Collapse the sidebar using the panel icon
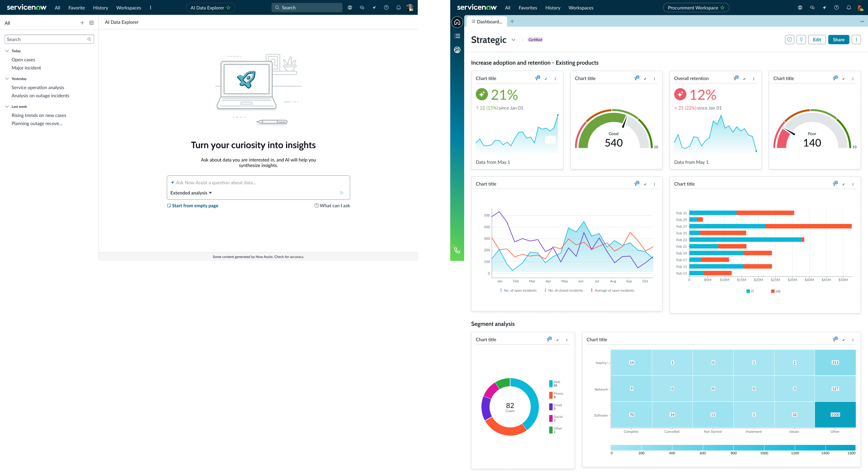Image resolution: width=868 pixels, height=476 pixels. (x=91, y=23)
